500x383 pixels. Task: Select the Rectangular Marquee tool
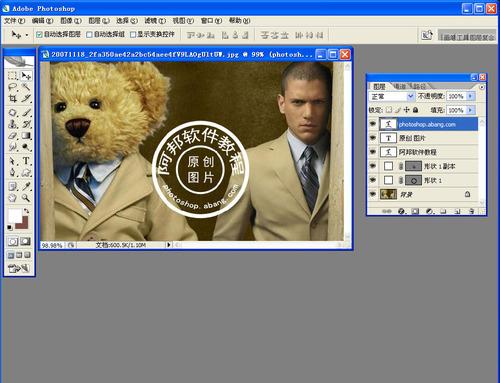tap(13, 76)
